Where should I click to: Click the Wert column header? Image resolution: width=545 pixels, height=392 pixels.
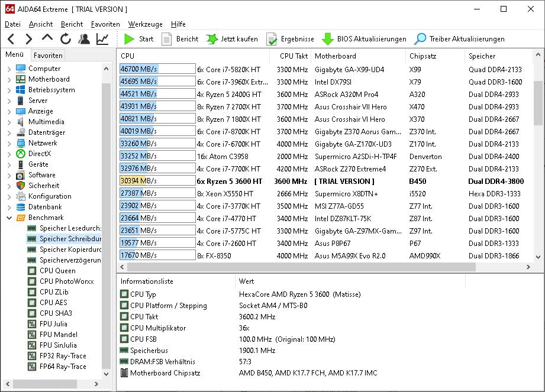pyautogui.click(x=350, y=281)
